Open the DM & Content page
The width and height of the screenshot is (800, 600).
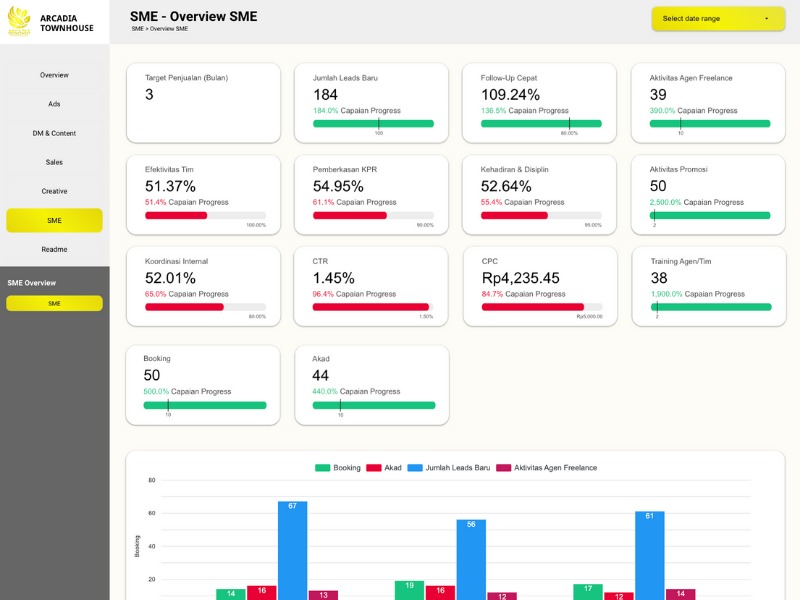pos(54,133)
